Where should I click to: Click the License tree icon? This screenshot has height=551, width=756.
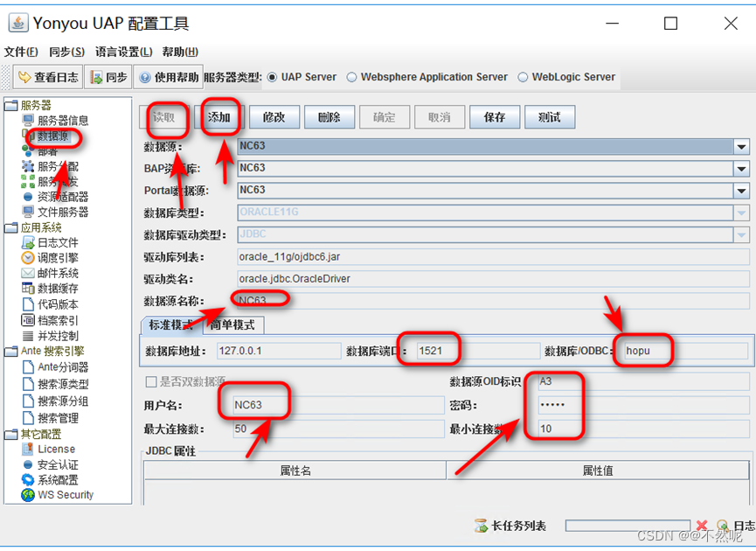point(28,450)
